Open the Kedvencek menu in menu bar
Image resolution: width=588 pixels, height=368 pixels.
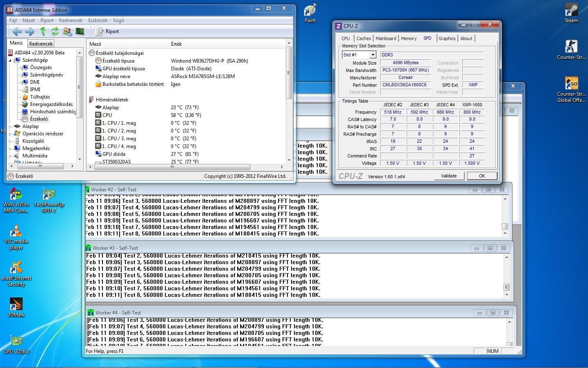click(71, 20)
